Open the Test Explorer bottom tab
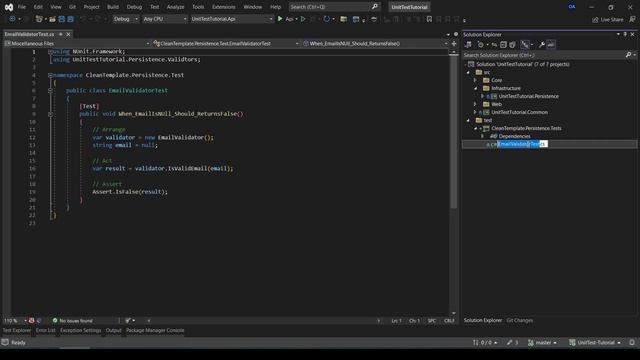640x360 pixels. tap(17, 330)
